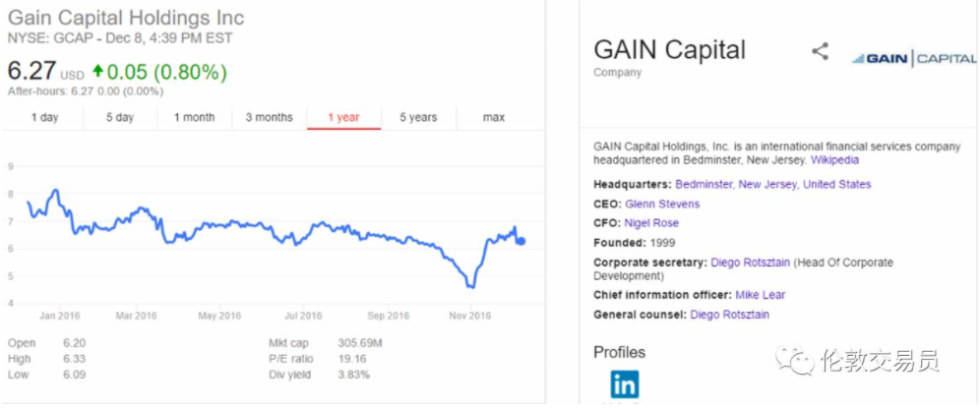
Task: Open the LinkedIn profile icon
Action: pos(624,383)
